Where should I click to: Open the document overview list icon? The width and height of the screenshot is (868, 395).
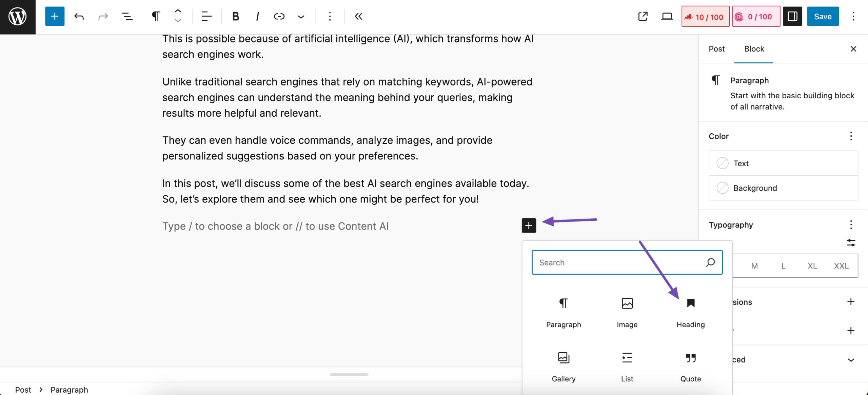[127, 16]
